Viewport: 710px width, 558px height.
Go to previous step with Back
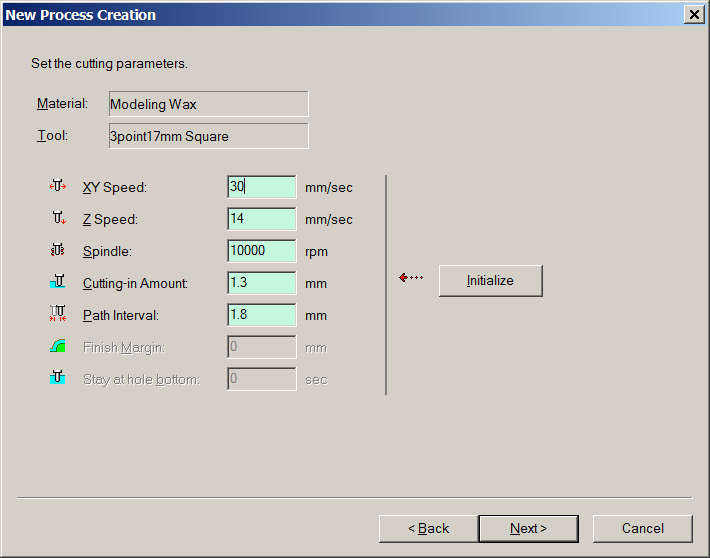pyautogui.click(x=428, y=529)
